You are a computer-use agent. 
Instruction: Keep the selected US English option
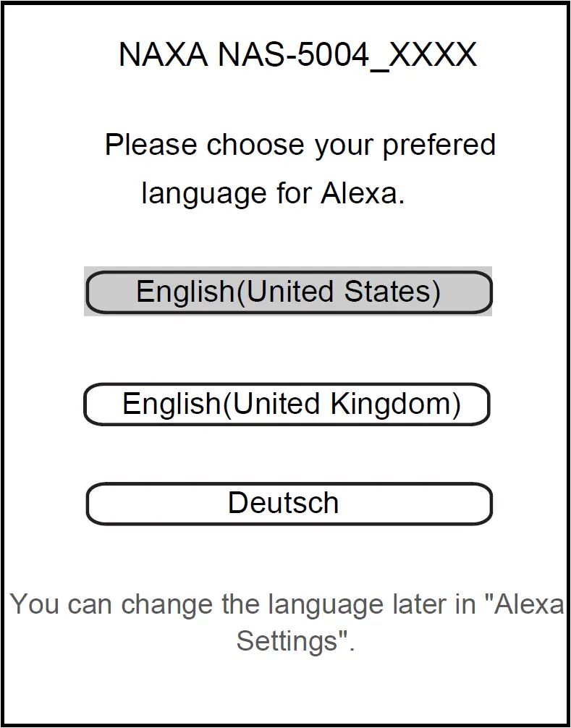[x=289, y=292]
